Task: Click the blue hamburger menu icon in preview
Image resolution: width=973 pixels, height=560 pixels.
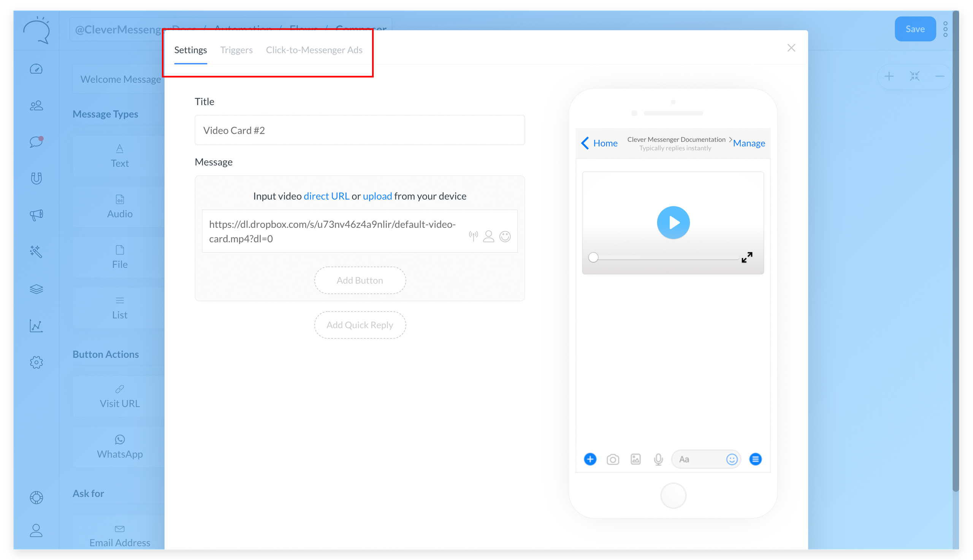Action: pyautogui.click(x=755, y=459)
